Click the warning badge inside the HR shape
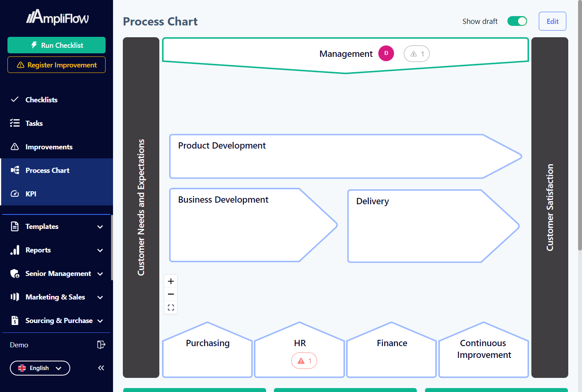This screenshot has height=392, width=582. pyautogui.click(x=304, y=360)
